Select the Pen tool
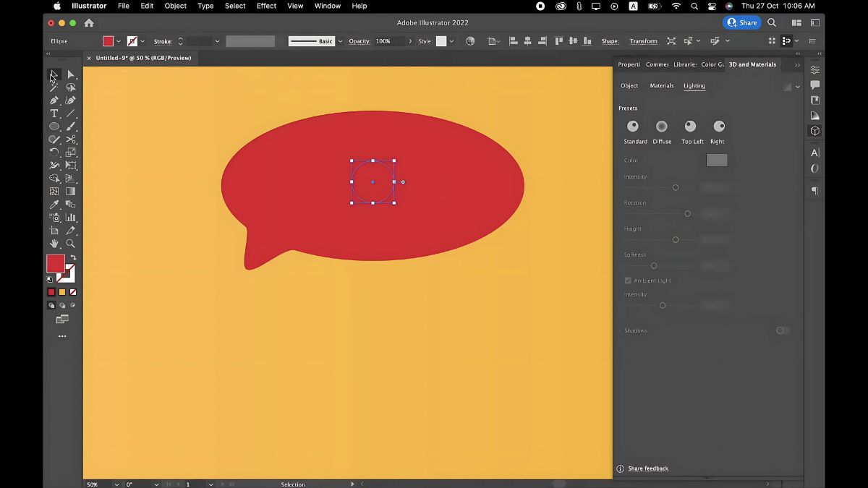Image resolution: width=868 pixels, height=488 pixels. 54,100
